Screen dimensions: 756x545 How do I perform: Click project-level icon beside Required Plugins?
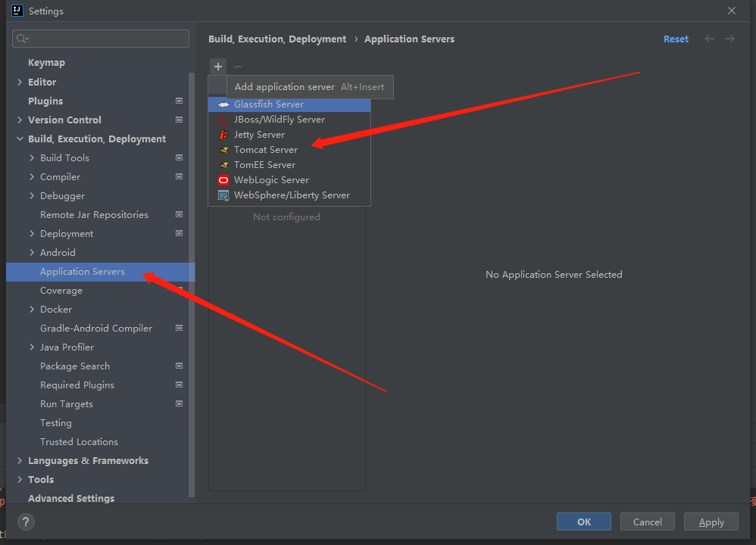[x=179, y=385]
